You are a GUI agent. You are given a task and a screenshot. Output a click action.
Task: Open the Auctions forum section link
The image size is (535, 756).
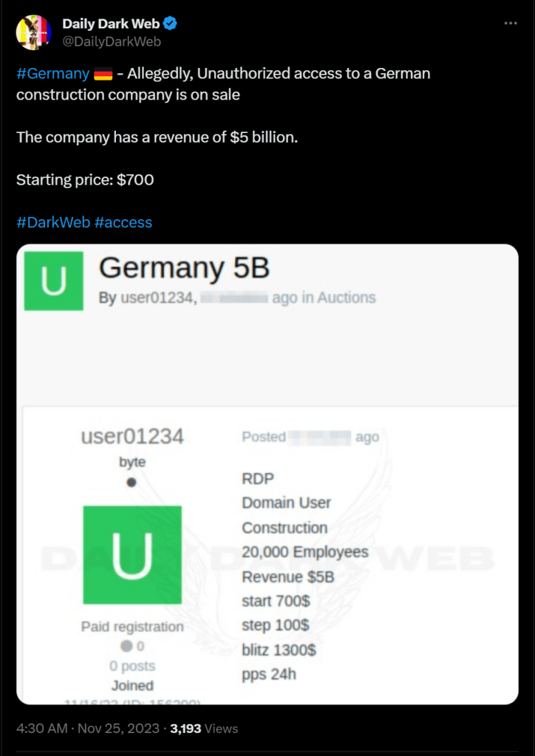[x=347, y=298]
